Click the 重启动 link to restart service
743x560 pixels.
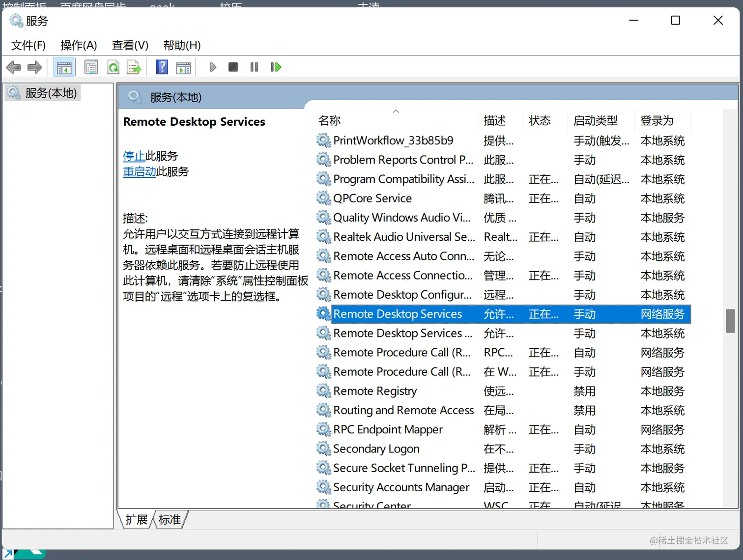pos(139,172)
